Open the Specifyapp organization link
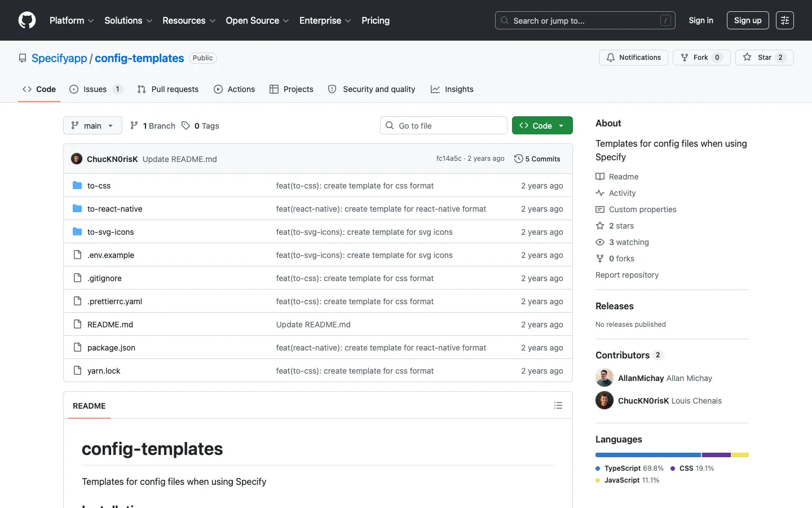 [59, 58]
